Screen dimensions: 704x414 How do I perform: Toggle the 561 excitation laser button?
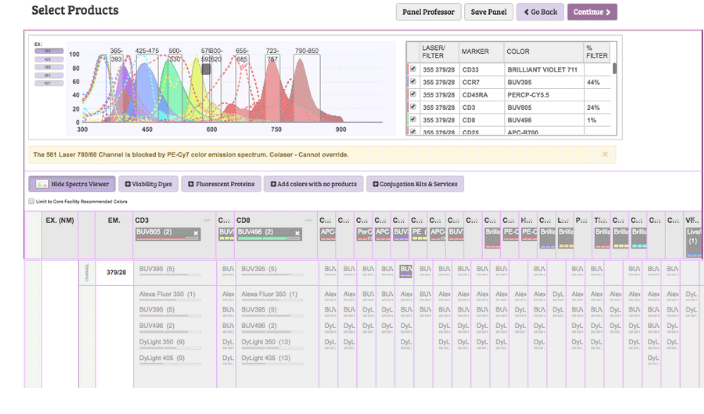[x=49, y=75]
